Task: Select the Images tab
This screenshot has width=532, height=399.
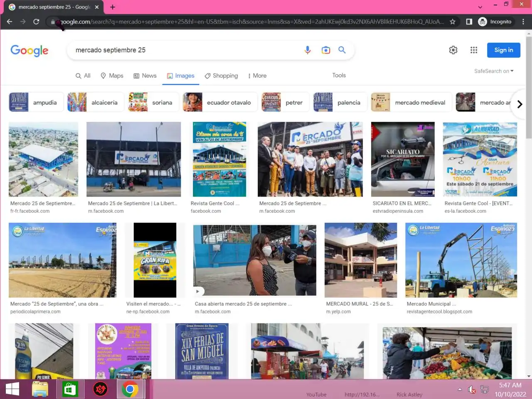Action: (x=181, y=76)
